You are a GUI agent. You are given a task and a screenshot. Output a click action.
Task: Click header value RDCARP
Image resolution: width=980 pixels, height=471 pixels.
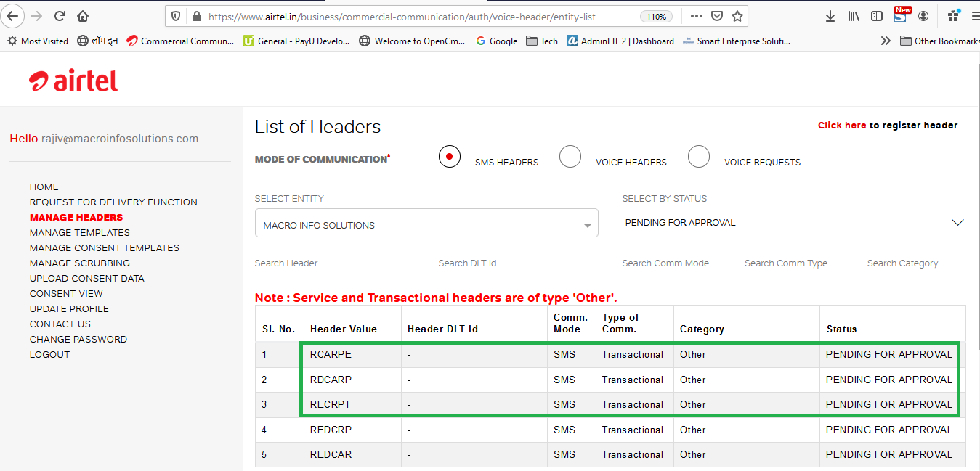tap(331, 380)
